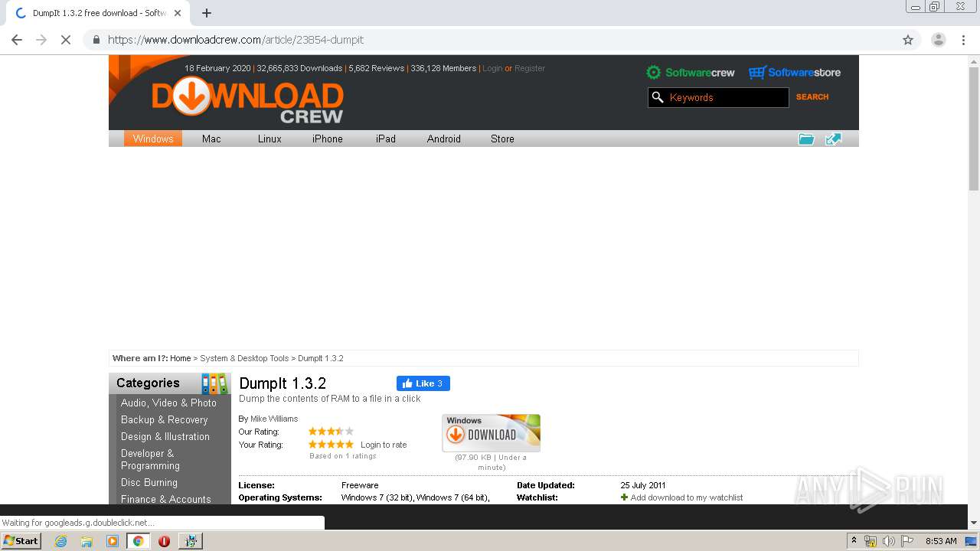The image size is (980, 551).
Task: Click the orange SEARCH button
Action: click(812, 97)
